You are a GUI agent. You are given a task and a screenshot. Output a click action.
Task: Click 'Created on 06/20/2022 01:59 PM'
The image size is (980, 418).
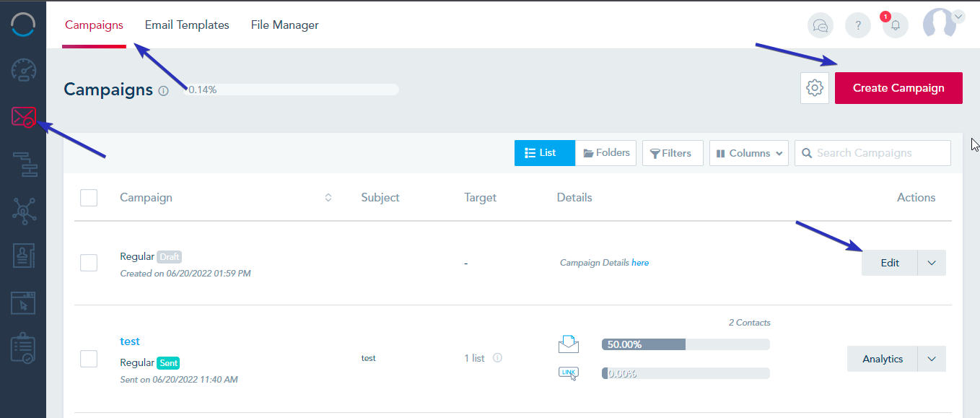click(x=185, y=274)
